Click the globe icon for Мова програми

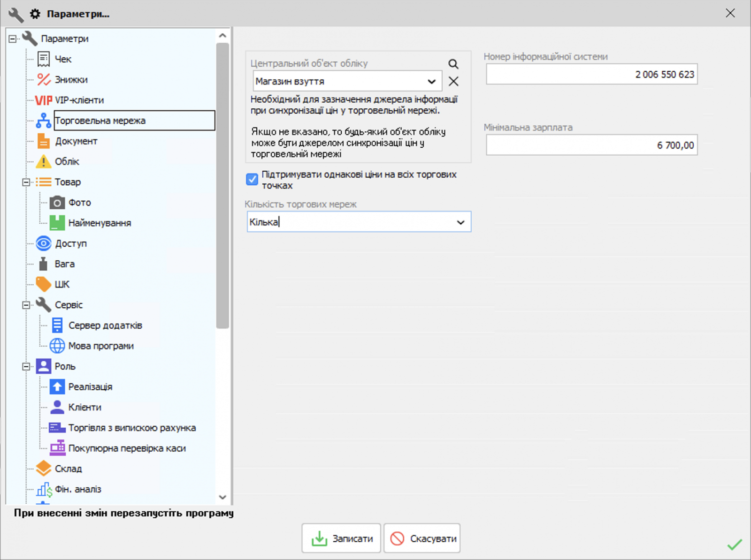[x=57, y=346]
